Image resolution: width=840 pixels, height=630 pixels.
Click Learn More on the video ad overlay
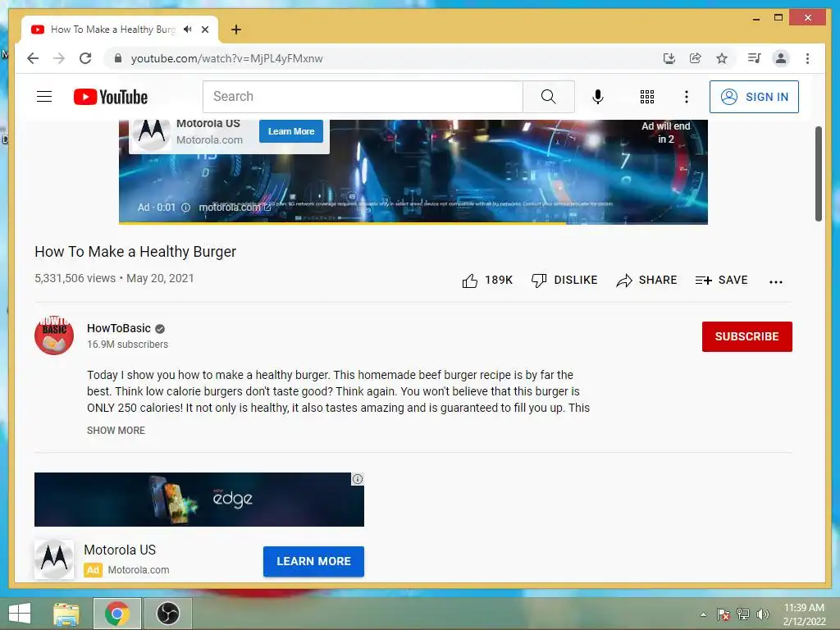click(x=291, y=131)
